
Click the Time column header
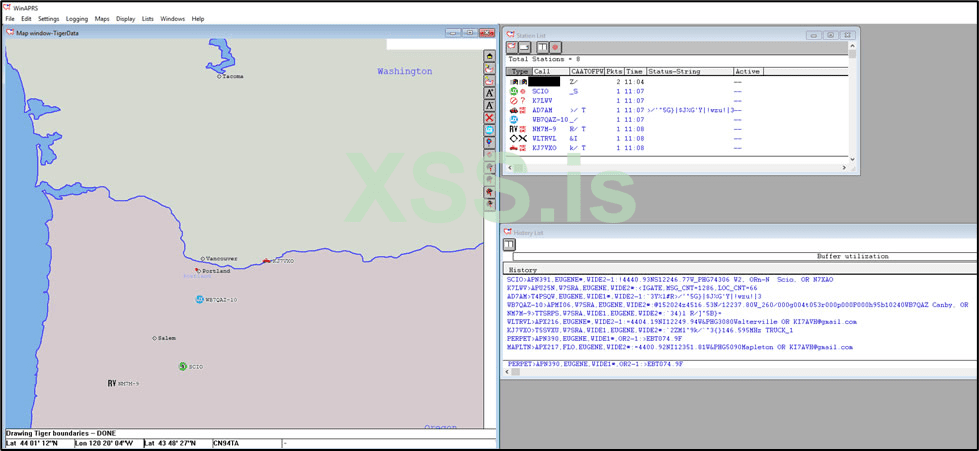click(635, 72)
